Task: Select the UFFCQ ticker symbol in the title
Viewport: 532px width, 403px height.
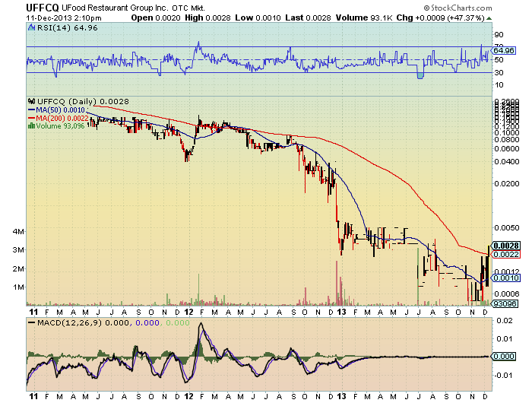Action: click(43, 8)
